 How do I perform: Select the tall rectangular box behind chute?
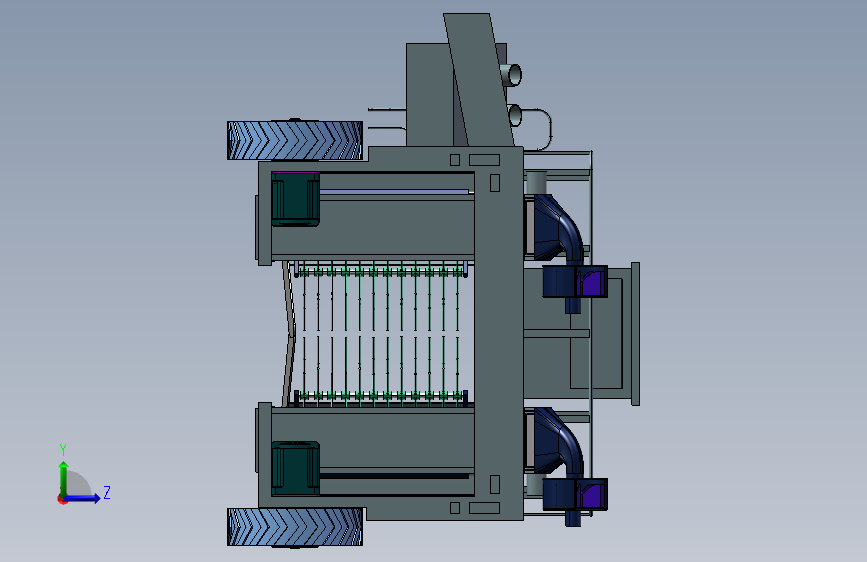[431, 95]
